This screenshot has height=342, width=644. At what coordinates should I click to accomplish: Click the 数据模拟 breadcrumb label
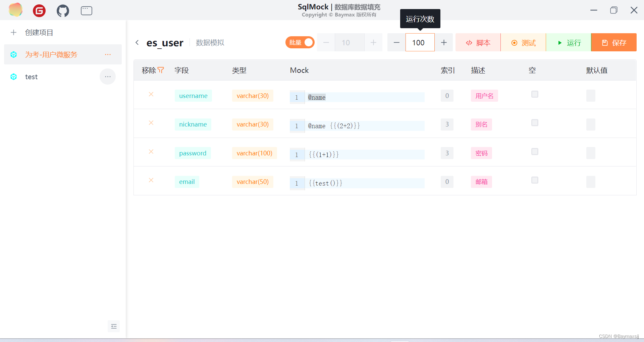pyautogui.click(x=210, y=43)
